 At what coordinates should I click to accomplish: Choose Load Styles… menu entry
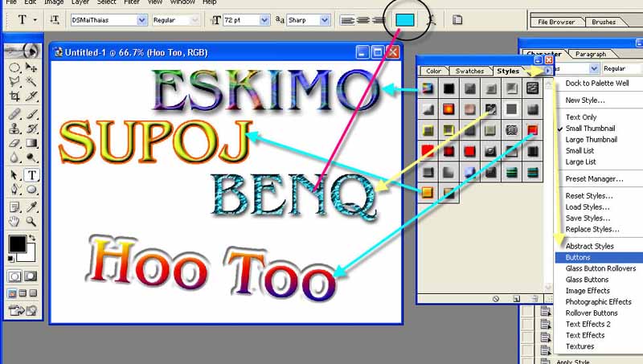pyautogui.click(x=588, y=207)
